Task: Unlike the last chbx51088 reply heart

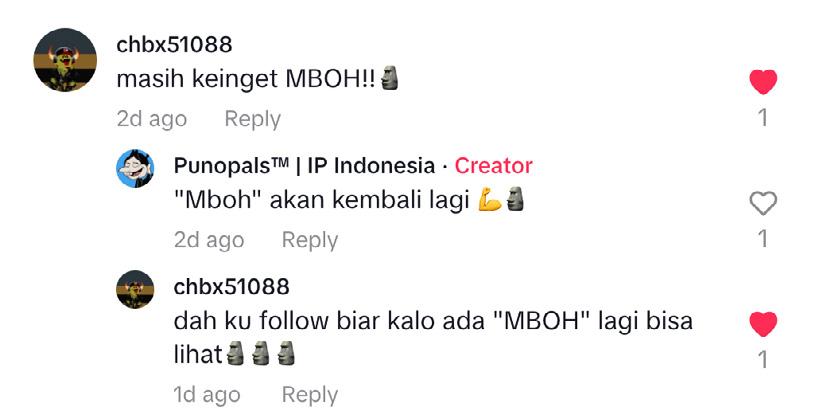Action: pyautogui.click(x=763, y=324)
